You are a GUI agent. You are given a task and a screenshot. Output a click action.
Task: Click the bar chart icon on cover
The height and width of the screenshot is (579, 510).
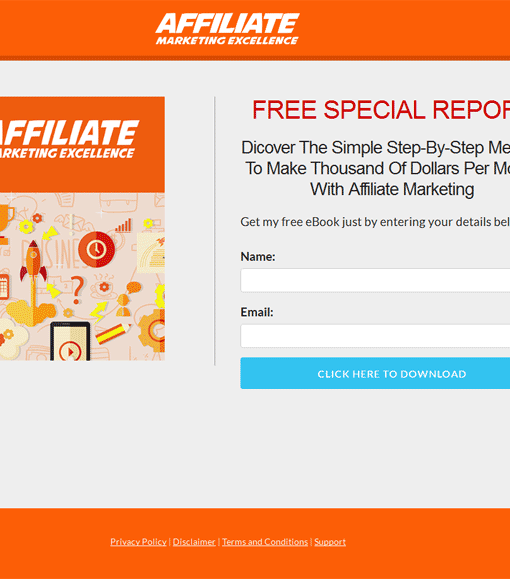coord(123,226)
